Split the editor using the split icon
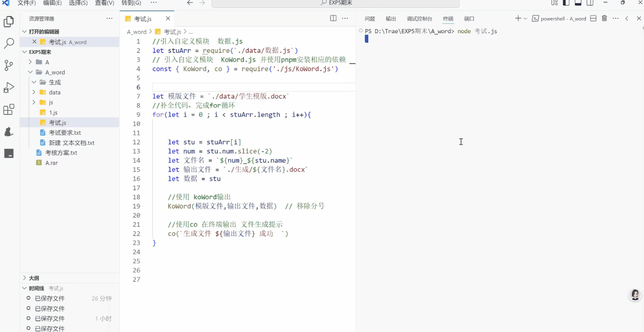644x332 pixels. tap(333, 18)
